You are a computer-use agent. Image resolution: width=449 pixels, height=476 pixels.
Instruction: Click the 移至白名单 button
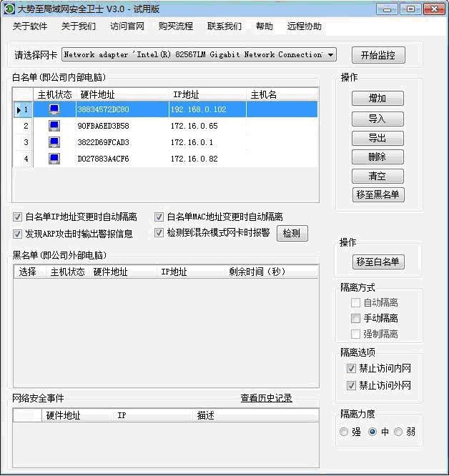point(378,262)
